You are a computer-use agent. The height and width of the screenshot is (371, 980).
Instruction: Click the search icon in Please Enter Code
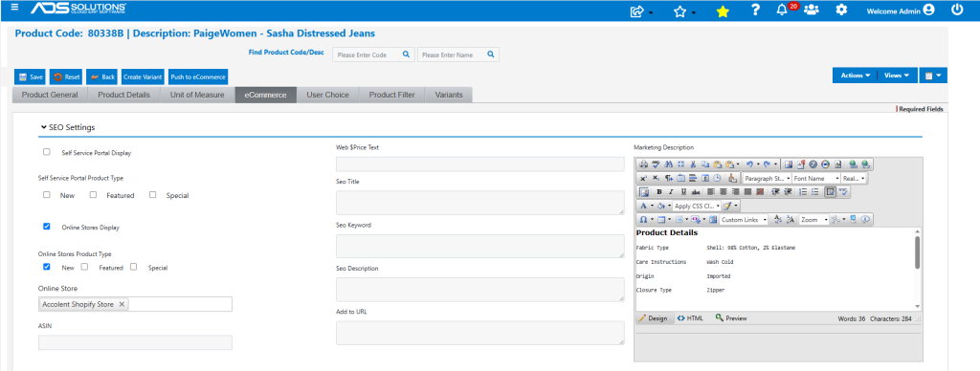(406, 55)
